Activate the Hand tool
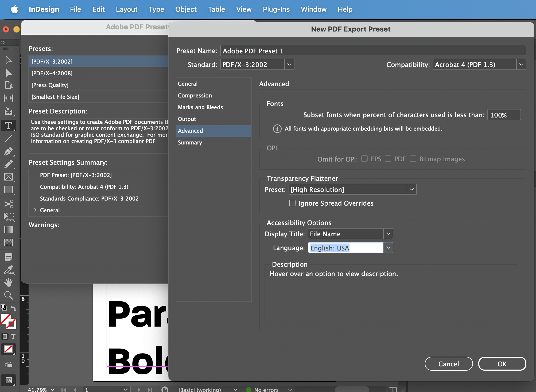The width and height of the screenshot is (536, 392). pyautogui.click(x=9, y=283)
